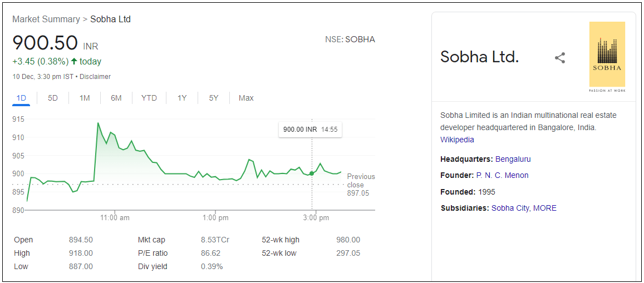Screen dimensions: 644x283
Task: Click the 890 y-axis label
Action: coord(18,210)
